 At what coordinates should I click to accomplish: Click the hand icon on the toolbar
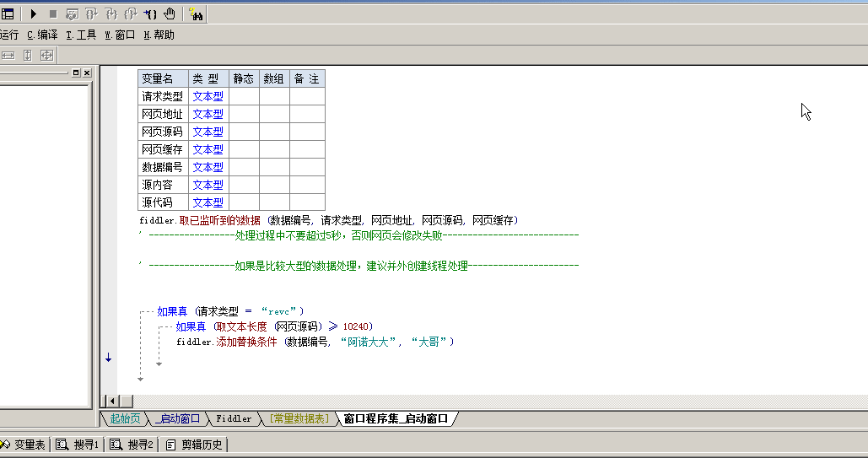tap(170, 13)
